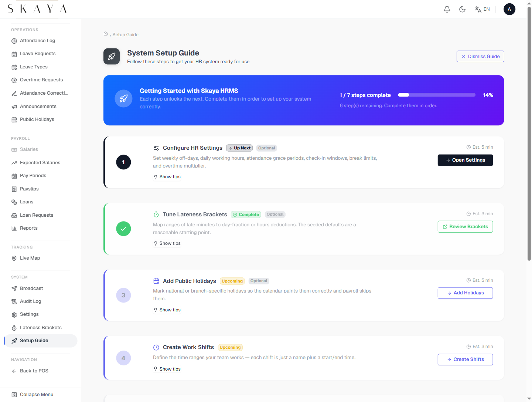The image size is (532, 402).
Task: Click Add Public Holidays title calendar icon
Action: [x=156, y=281]
